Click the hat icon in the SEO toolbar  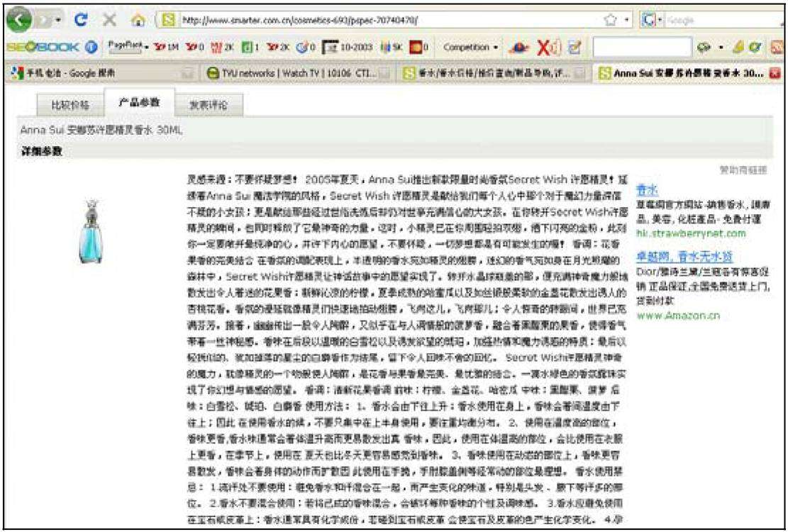tap(518, 48)
